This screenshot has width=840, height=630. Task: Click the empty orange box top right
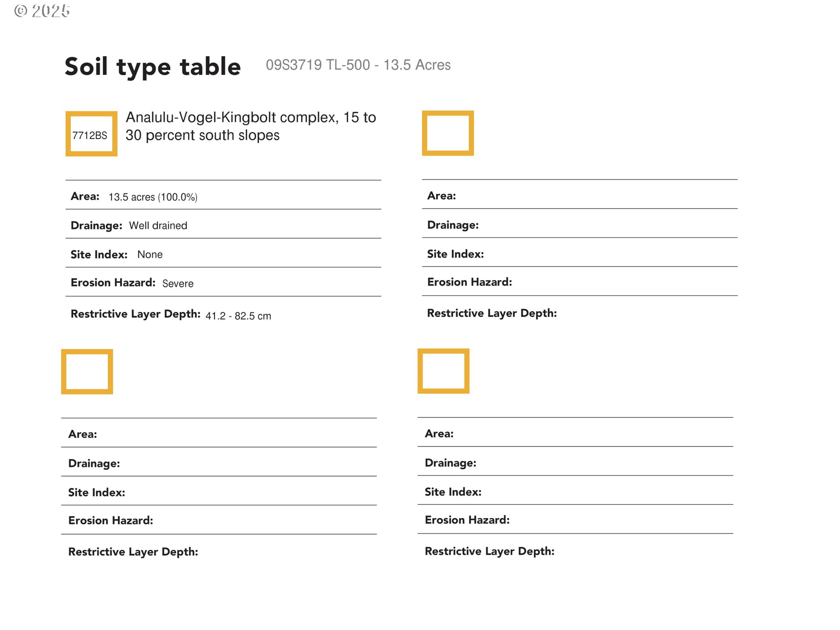click(x=448, y=133)
